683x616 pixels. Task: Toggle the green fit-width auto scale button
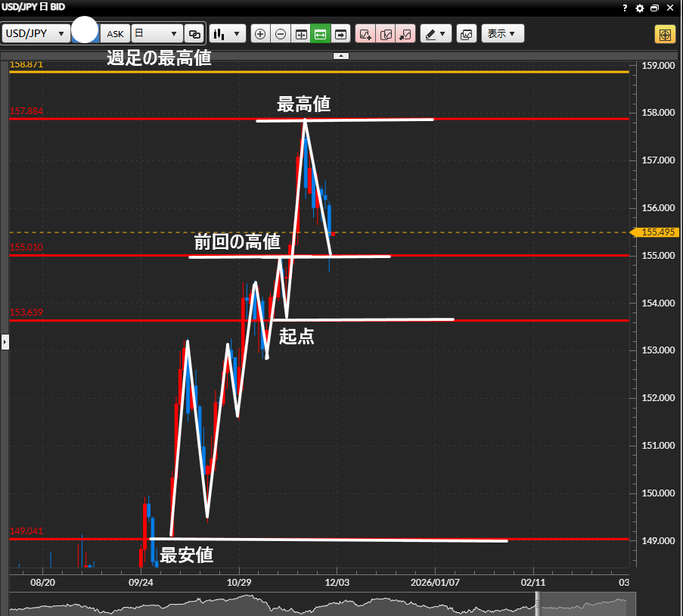[x=320, y=34]
